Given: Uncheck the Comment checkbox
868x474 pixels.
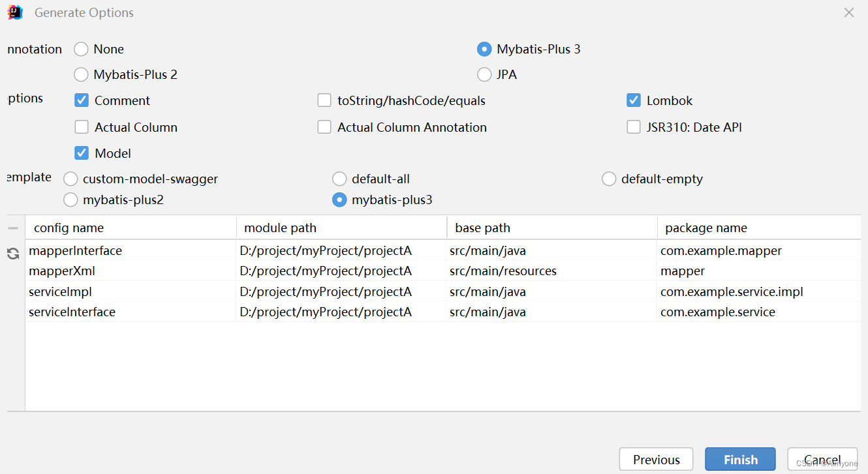Looking at the screenshot, I should [x=82, y=100].
